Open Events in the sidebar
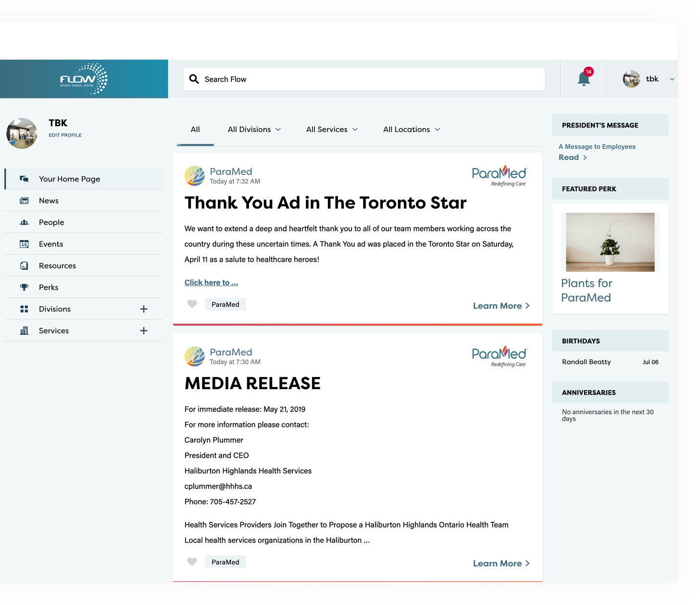The image size is (700, 605). click(x=84, y=244)
